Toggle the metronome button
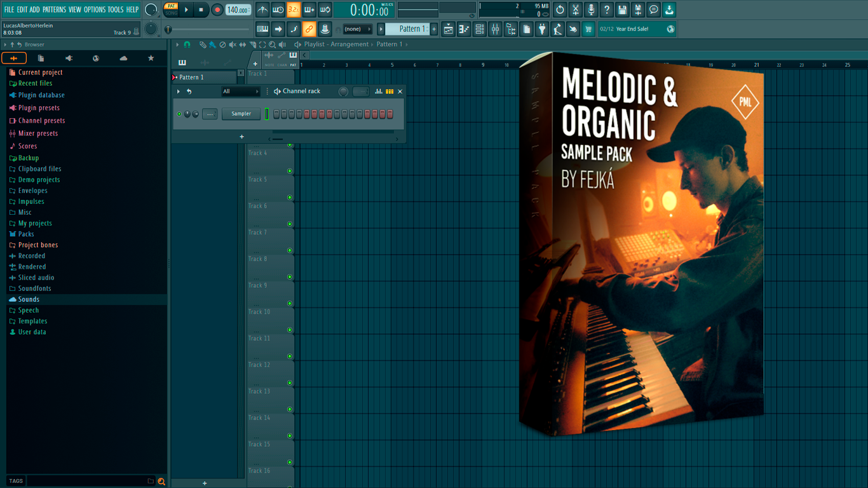The height and width of the screenshot is (488, 868). (262, 10)
